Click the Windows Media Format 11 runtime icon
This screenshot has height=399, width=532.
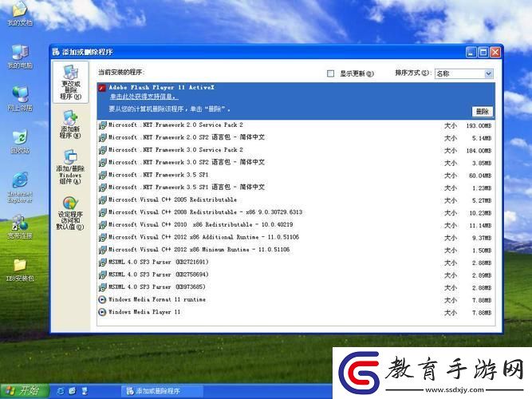coord(102,299)
